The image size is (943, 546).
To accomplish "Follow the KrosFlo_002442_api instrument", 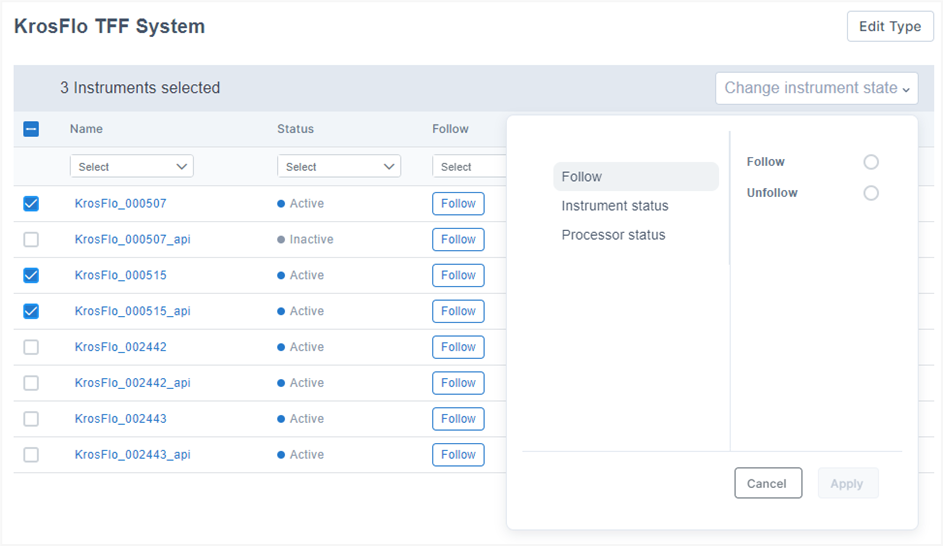I will 458,383.
